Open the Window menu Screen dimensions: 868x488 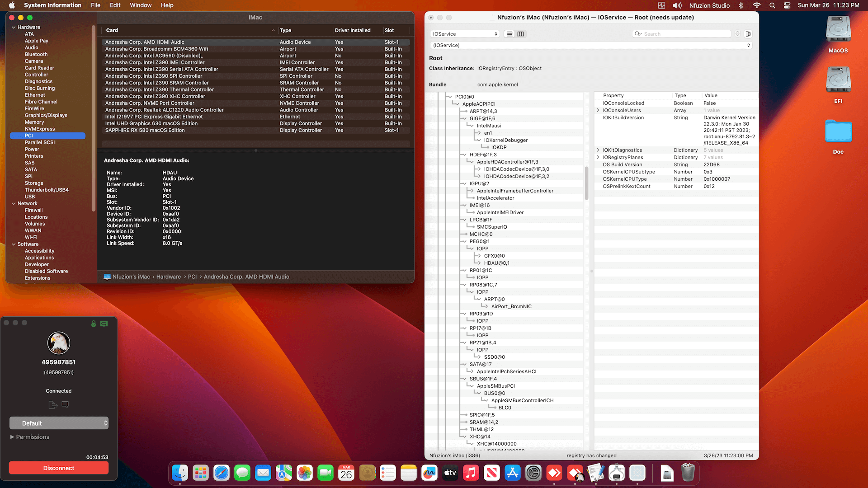[141, 5]
